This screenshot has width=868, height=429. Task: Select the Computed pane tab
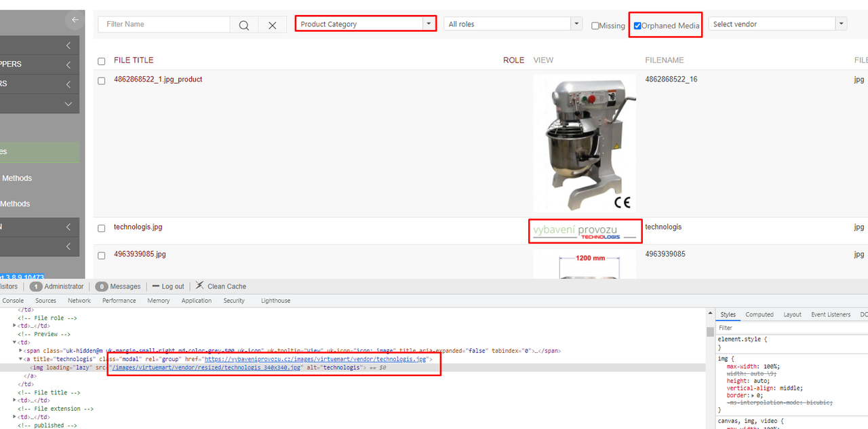(759, 315)
